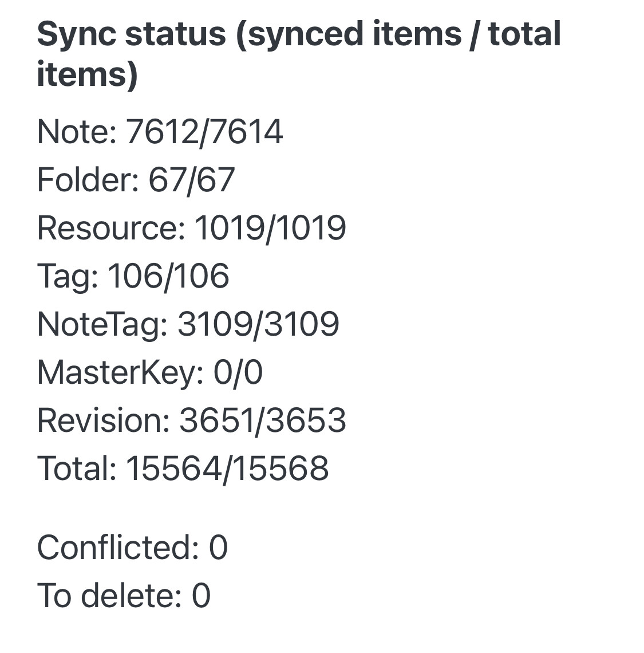644x653 pixels.
Task: Click the Total 15564/15568 line
Action: (x=183, y=469)
